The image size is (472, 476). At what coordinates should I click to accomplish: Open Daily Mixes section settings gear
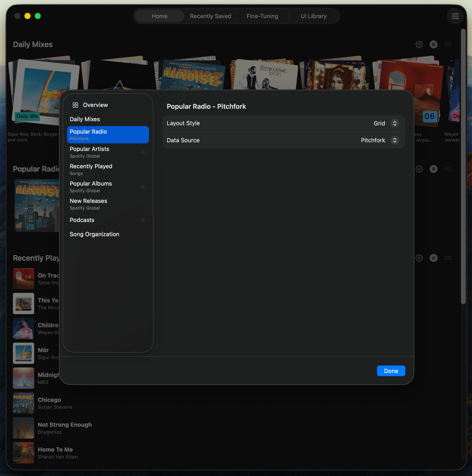419,44
